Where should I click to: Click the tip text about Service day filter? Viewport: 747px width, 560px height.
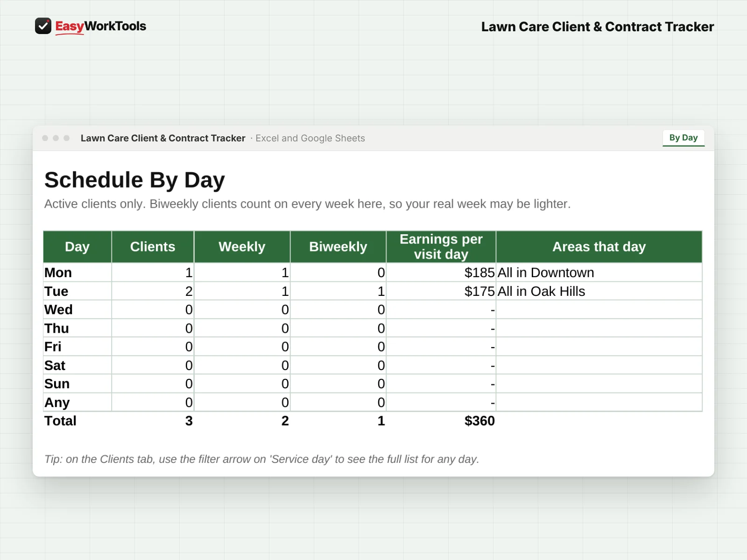(x=261, y=459)
